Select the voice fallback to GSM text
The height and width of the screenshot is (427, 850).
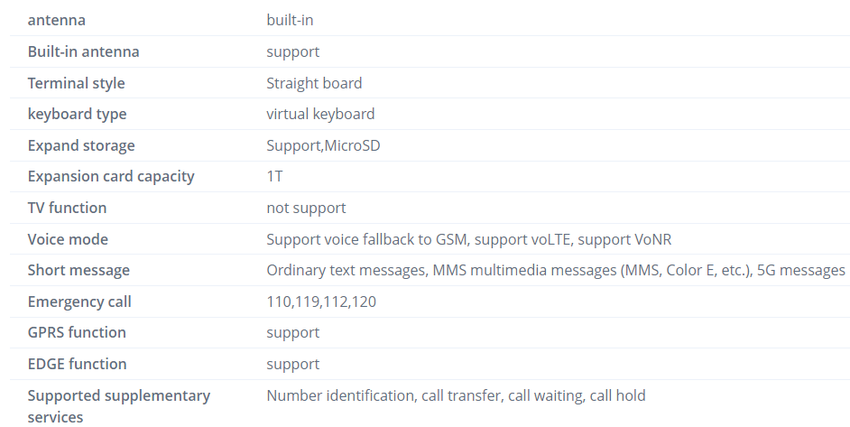(x=366, y=239)
